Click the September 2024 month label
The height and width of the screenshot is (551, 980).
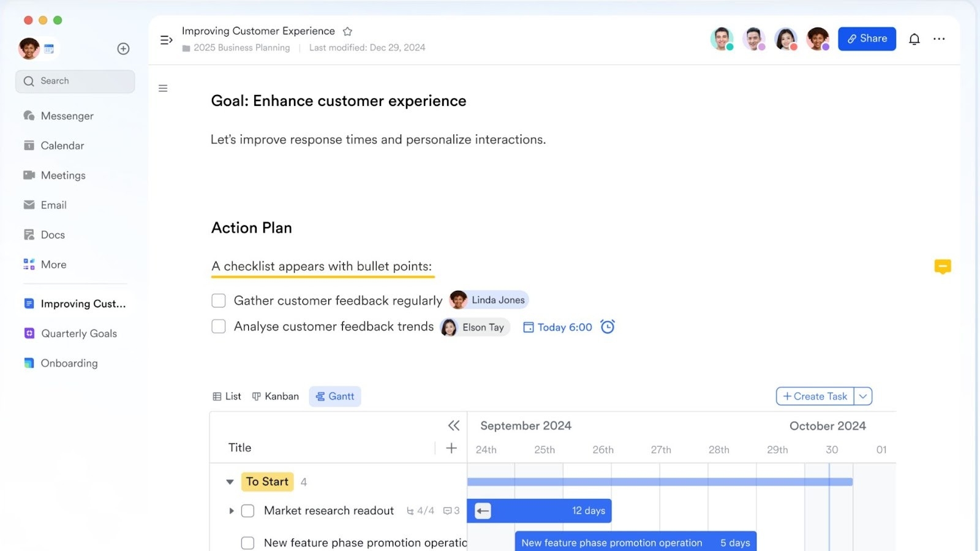(526, 425)
